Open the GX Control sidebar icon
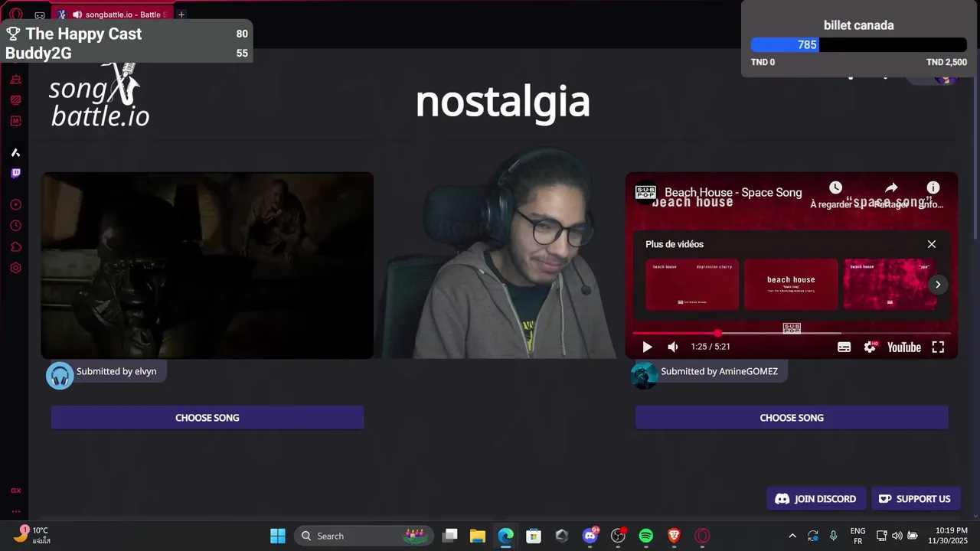 pos(15,100)
